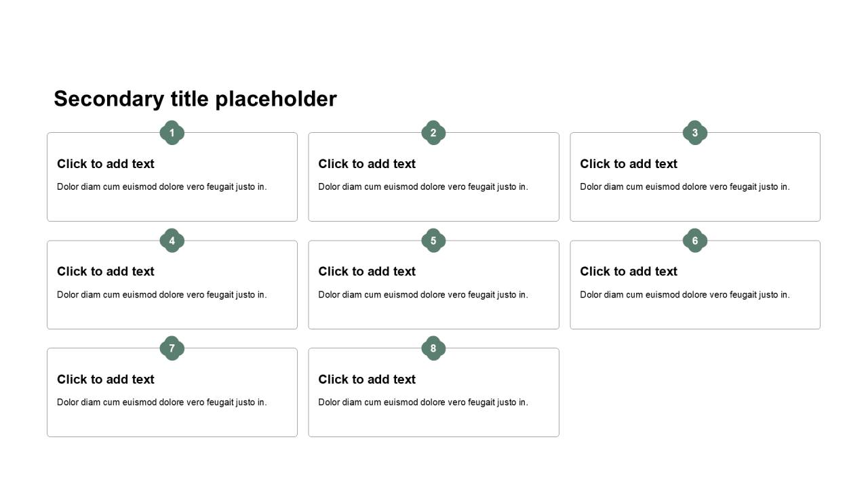This screenshot has height=488, width=868.
Task: Select 'Click to add text' heading in card 8
Action: 367,380
